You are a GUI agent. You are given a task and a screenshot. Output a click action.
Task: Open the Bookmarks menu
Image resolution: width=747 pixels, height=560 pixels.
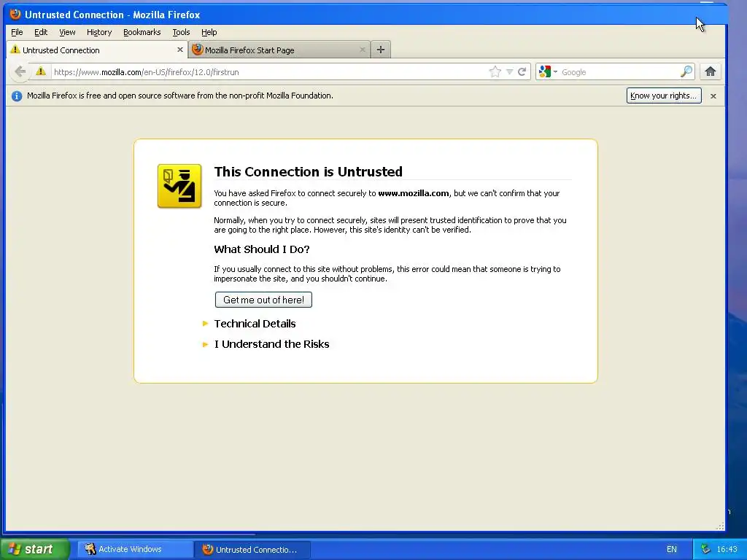point(142,32)
